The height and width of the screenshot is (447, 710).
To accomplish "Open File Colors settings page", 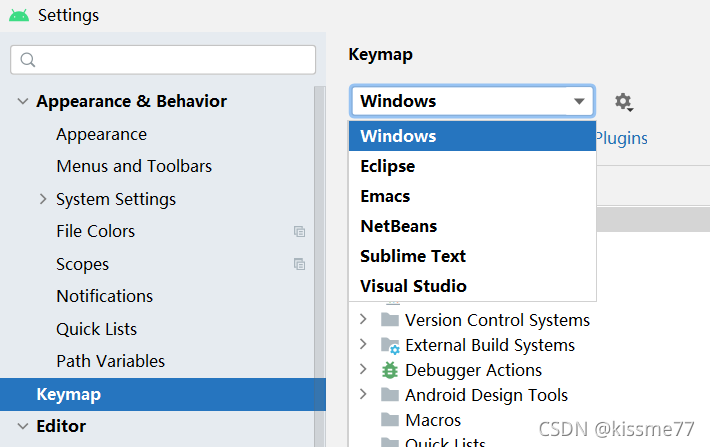I will click(x=96, y=231).
